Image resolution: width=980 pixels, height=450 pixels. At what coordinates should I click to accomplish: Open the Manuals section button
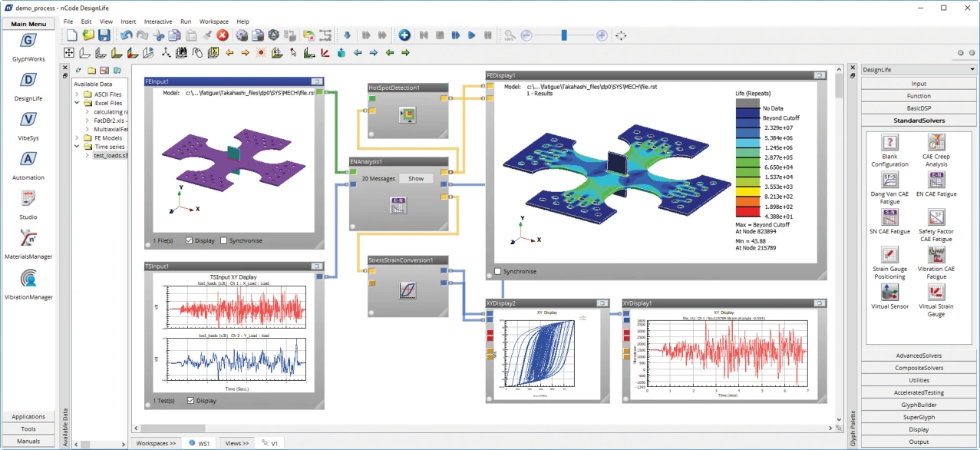(28, 441)
